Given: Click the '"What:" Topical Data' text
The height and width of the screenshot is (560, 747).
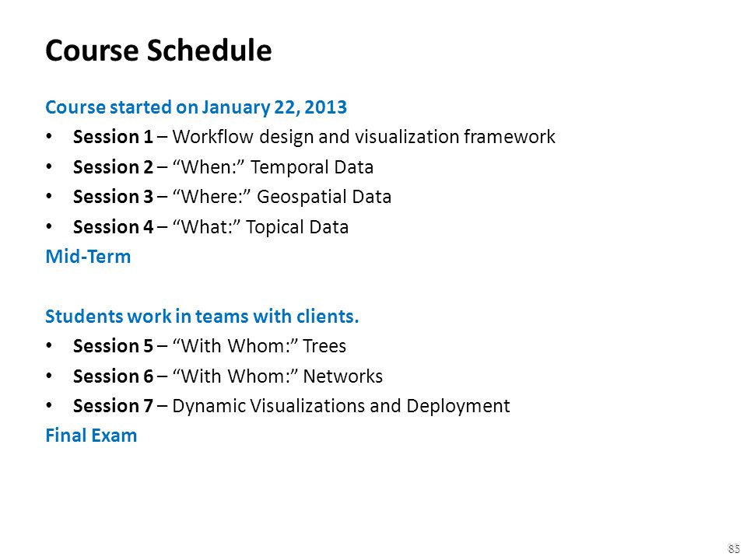Looking at the screenshot, I should tap(260, 227).
